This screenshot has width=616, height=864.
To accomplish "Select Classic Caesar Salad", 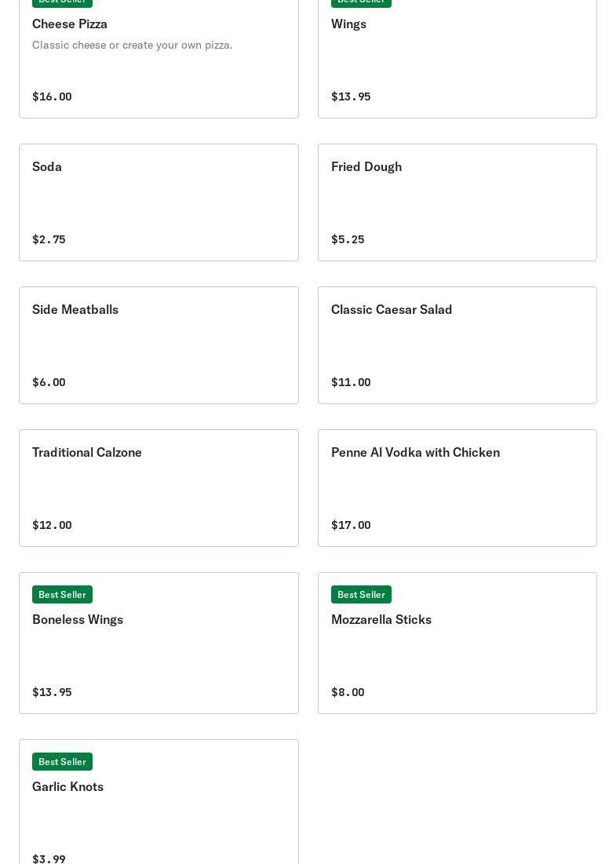I will tap(392, 310).
